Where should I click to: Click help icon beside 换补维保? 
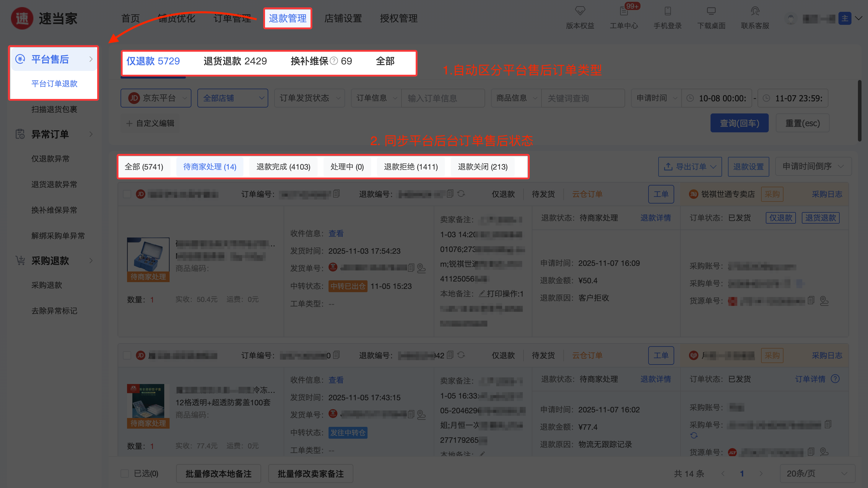(334, 61)
